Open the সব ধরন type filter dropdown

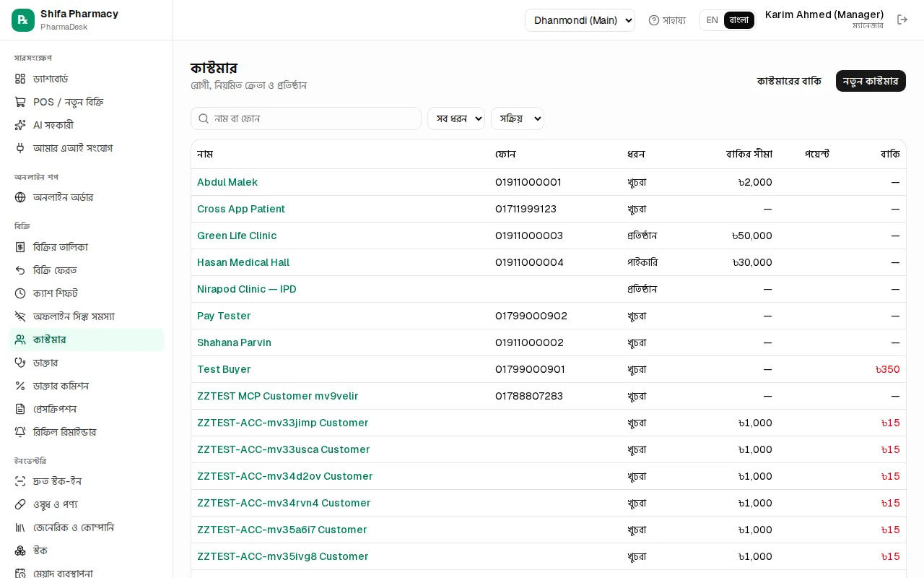(x=456, y=118)
